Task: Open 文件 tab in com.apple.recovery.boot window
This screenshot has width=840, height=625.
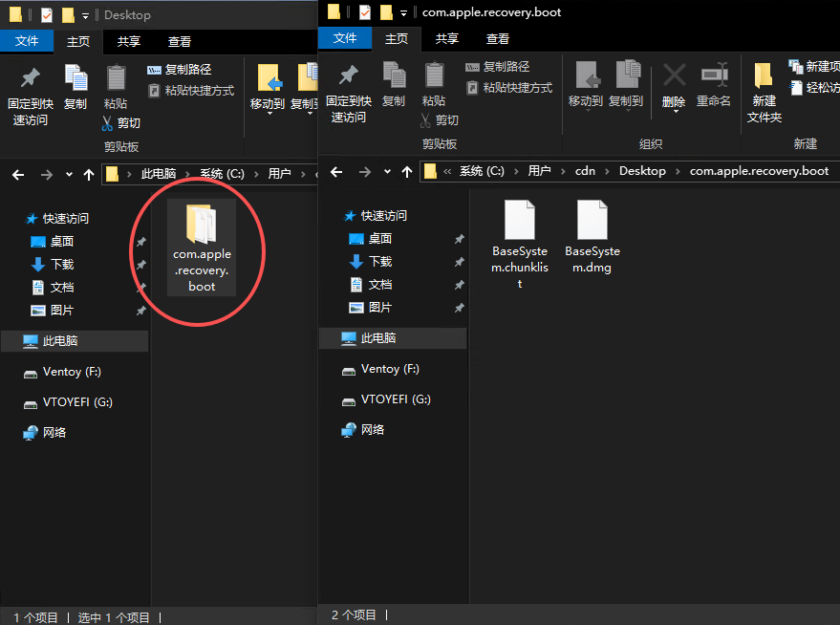Action: click(345, 38)
